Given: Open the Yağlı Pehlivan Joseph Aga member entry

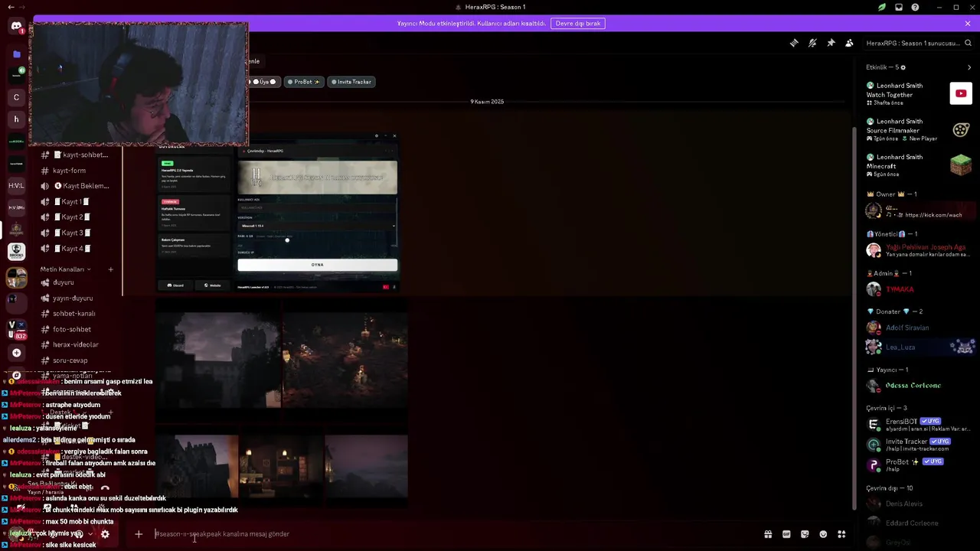Looking at the screenshot, I should (919, 250).
